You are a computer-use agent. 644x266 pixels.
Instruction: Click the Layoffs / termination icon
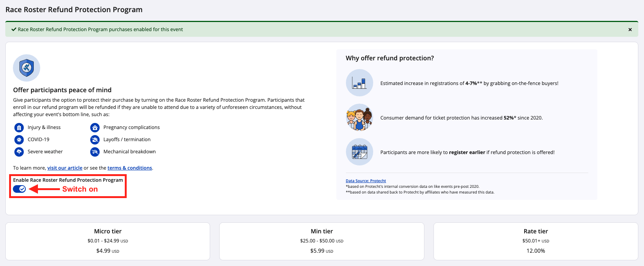pos(95,140)
